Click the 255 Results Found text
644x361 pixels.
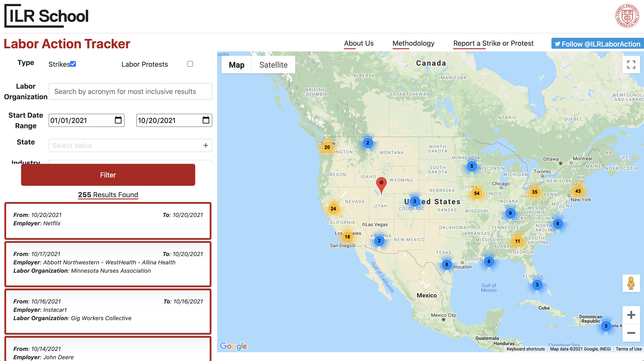tap(108, 195)
